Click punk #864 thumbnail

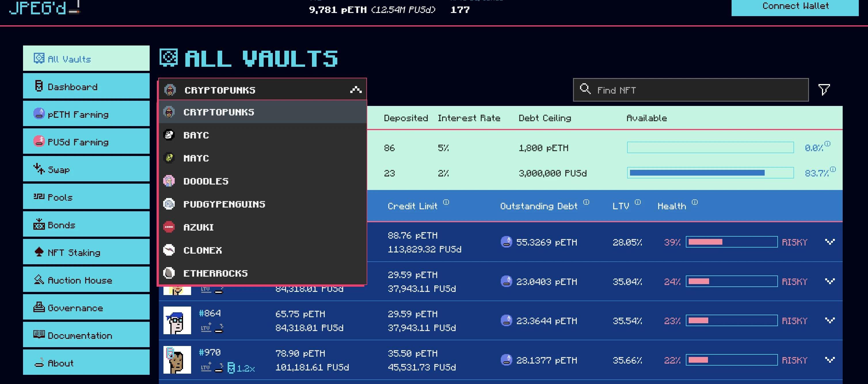tap(177, 320)
